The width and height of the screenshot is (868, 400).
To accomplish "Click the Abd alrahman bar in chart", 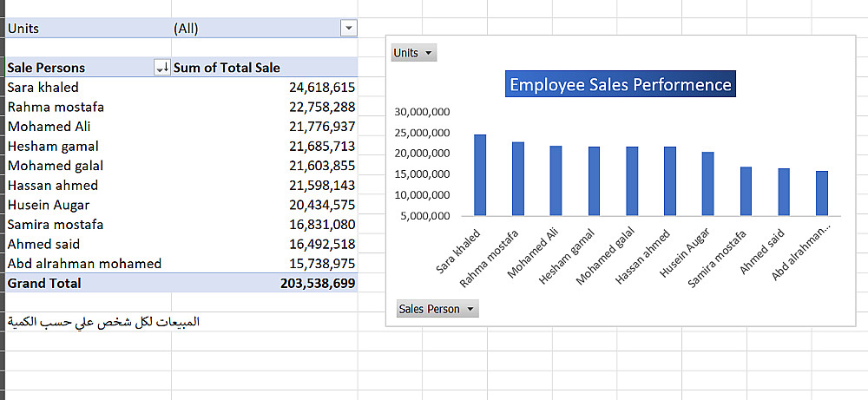I will 822,193.
